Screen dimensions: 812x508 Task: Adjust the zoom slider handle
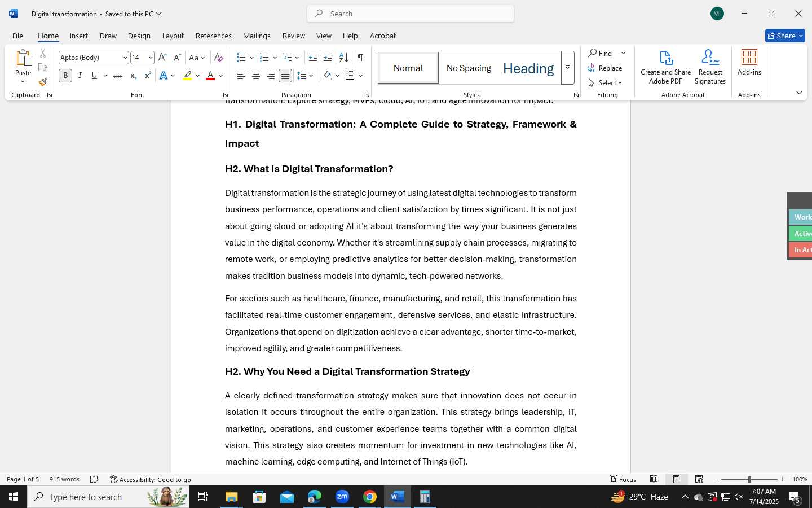[x=749, y=479]
